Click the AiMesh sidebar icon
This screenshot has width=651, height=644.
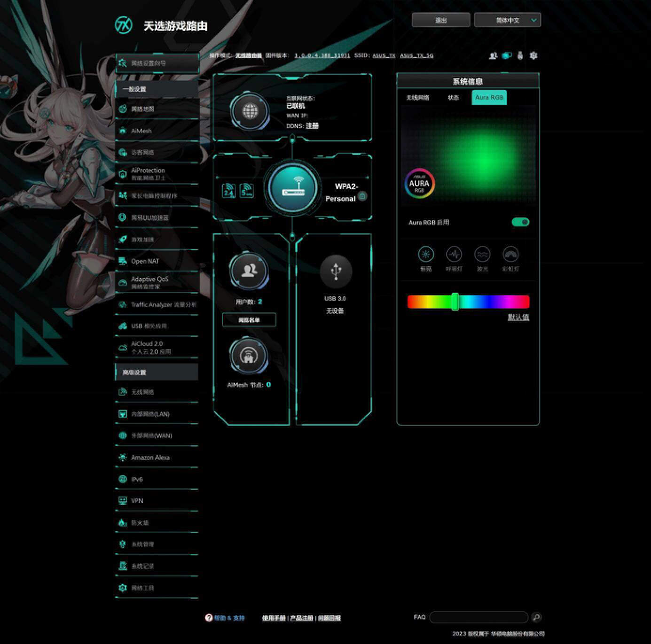click(x=123, y=131)
